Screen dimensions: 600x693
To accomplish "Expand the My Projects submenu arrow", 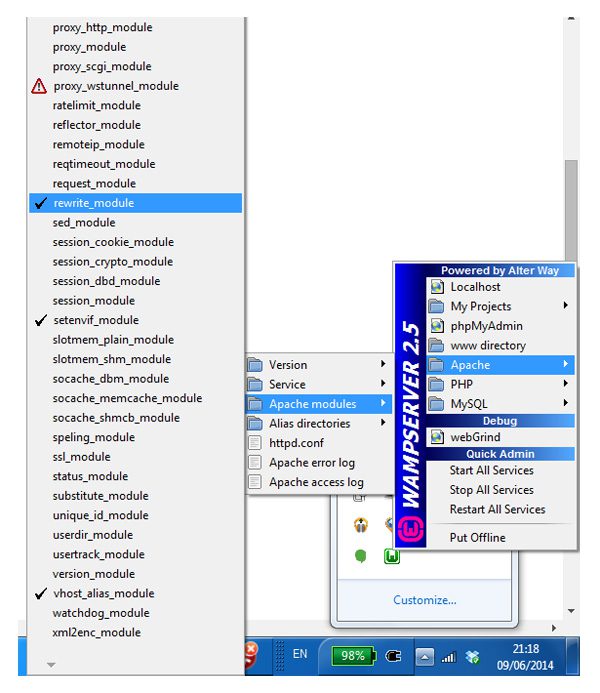I will click(x=566, y=305).
